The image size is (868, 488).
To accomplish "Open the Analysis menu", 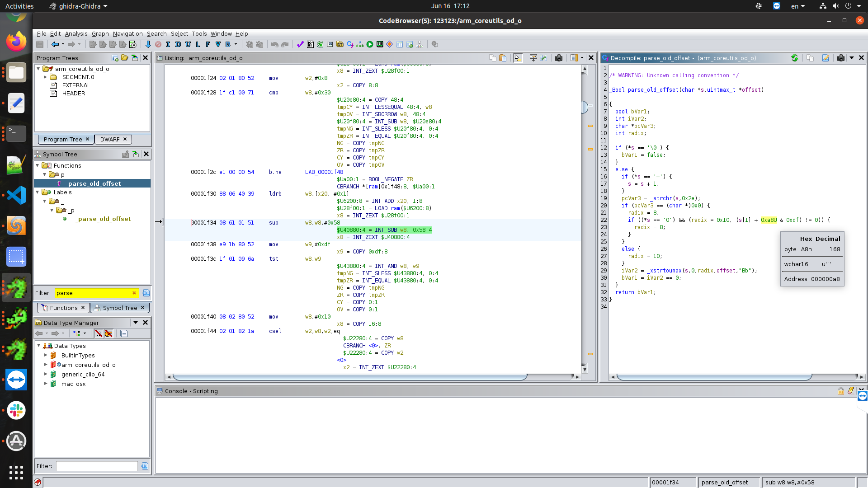I will 75,33.
